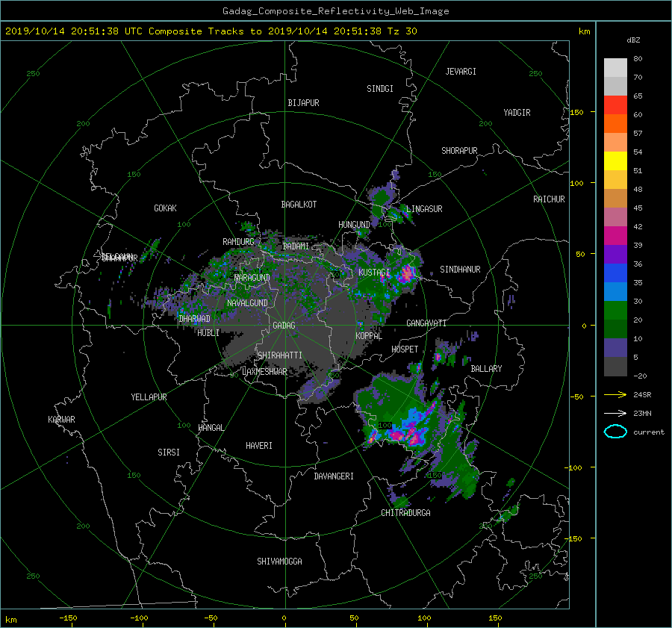Click the BAGALKOT city label

pos(299,205)
